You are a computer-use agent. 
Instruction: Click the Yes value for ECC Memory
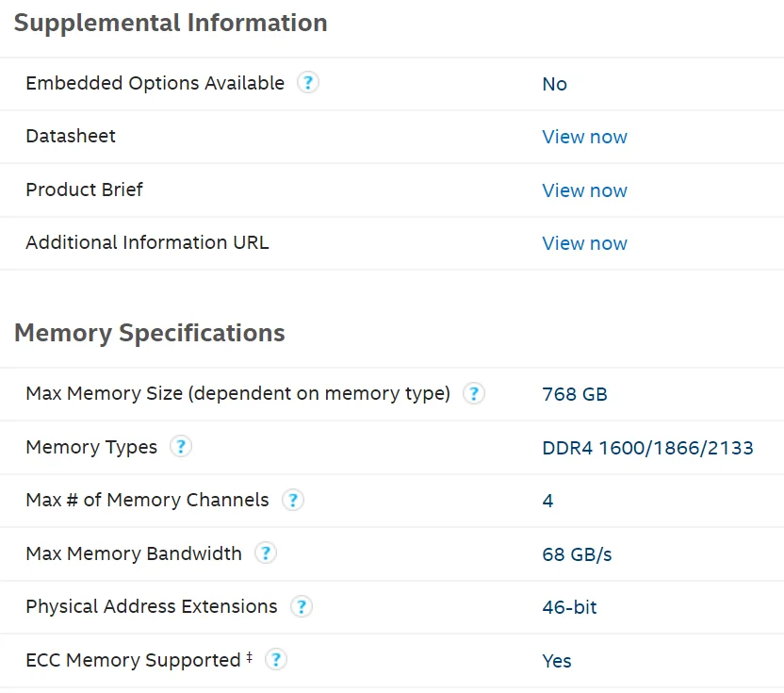pyautogui.click(x=557, y=661)
